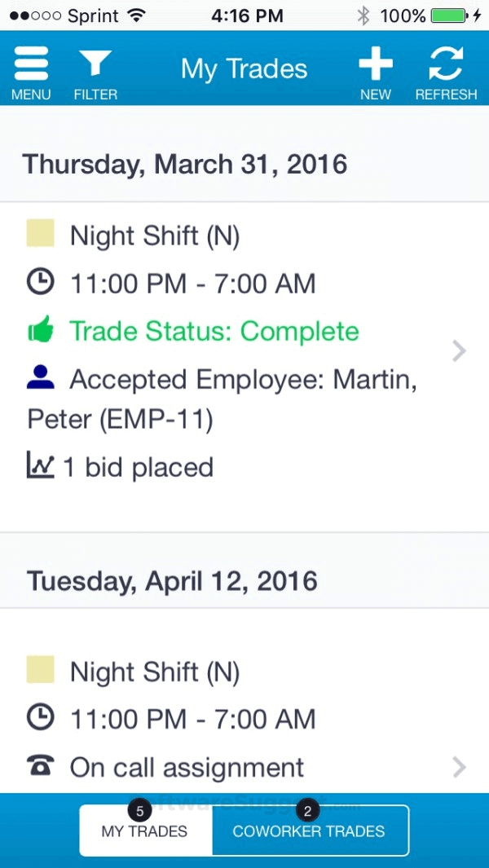Open the FILTER icon in the toolbar

coord(95,62)
